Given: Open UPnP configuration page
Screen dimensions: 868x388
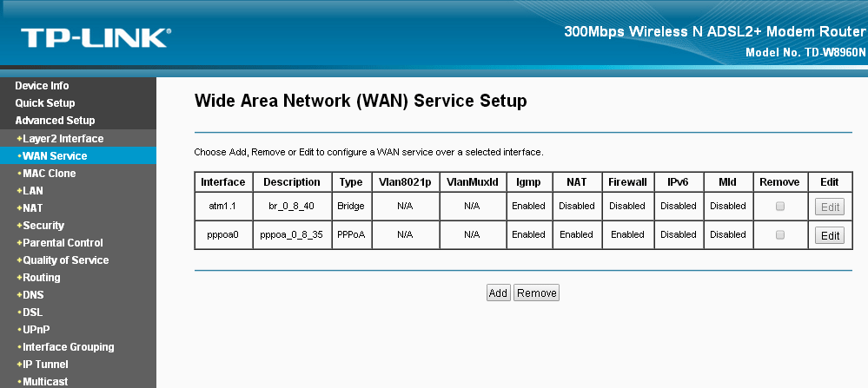Looking at the screenshot, I should (36, 330).
